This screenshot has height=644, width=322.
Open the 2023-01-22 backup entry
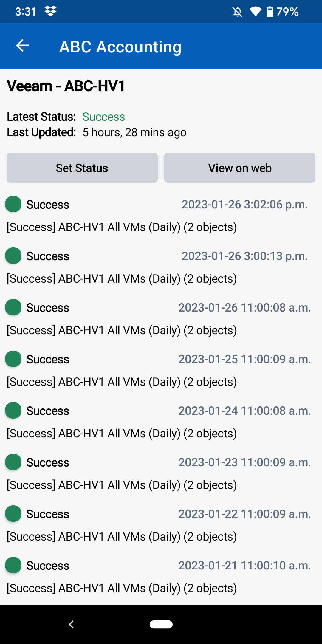122,536
